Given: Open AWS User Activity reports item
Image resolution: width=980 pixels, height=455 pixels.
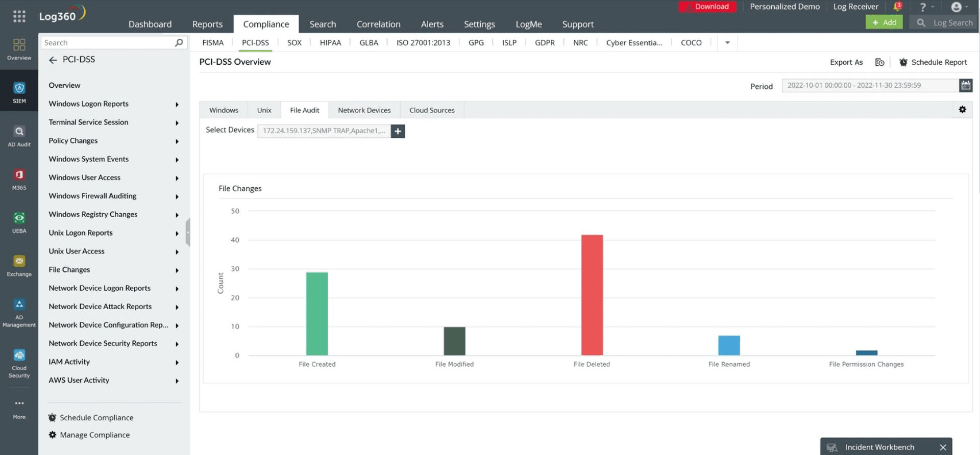Looking at the screenshot, I should click(79, 381).
